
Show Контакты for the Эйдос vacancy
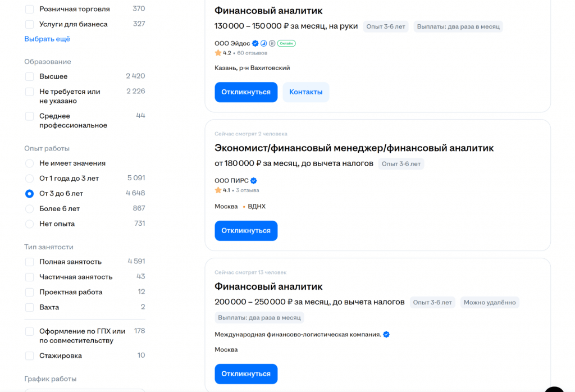[305, 92]
